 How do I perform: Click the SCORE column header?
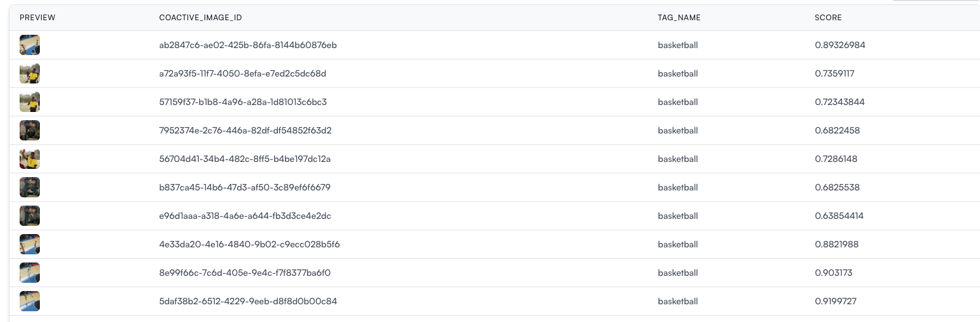click(x=828, y=18)
